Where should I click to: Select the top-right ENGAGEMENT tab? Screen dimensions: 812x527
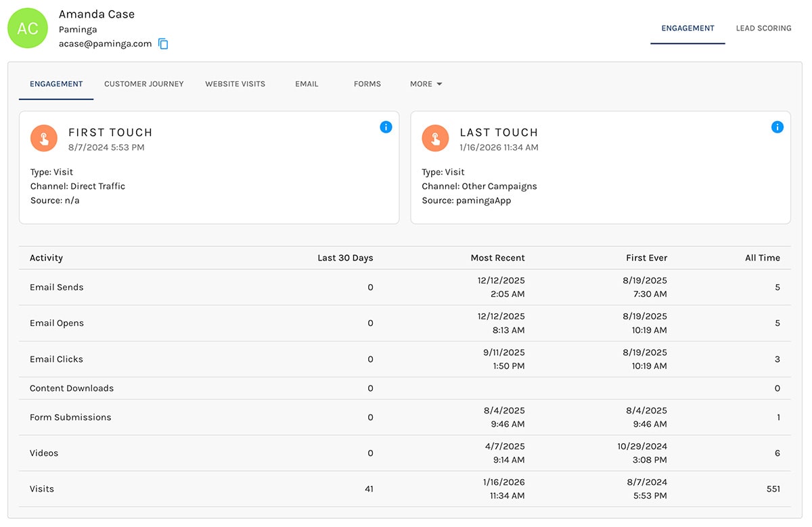687,28
